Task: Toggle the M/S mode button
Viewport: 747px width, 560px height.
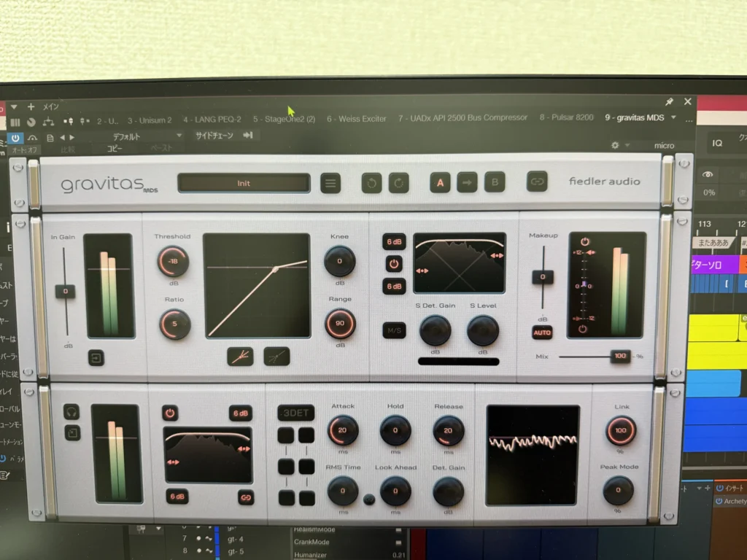Action: click(x=394, y=330)
